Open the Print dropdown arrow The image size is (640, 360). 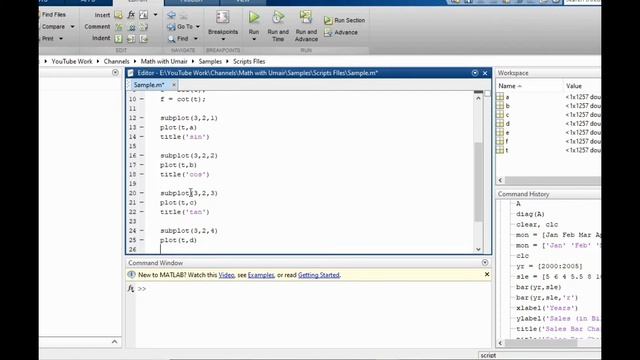click(x=61, y=39)
